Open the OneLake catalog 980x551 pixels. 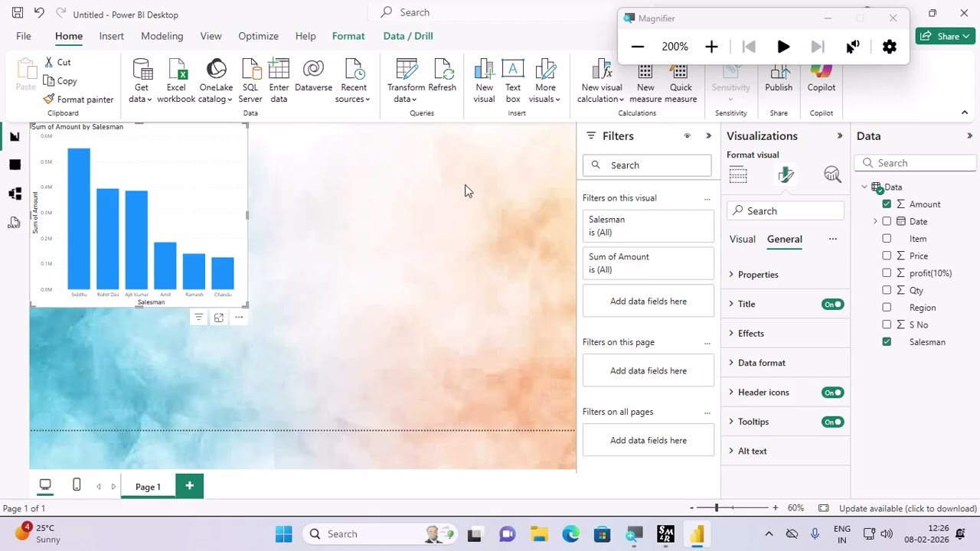coord(216,80)
